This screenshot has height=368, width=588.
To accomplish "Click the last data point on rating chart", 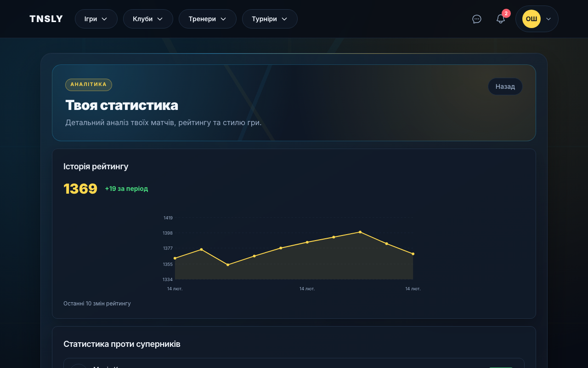I will tap(413, 254).
